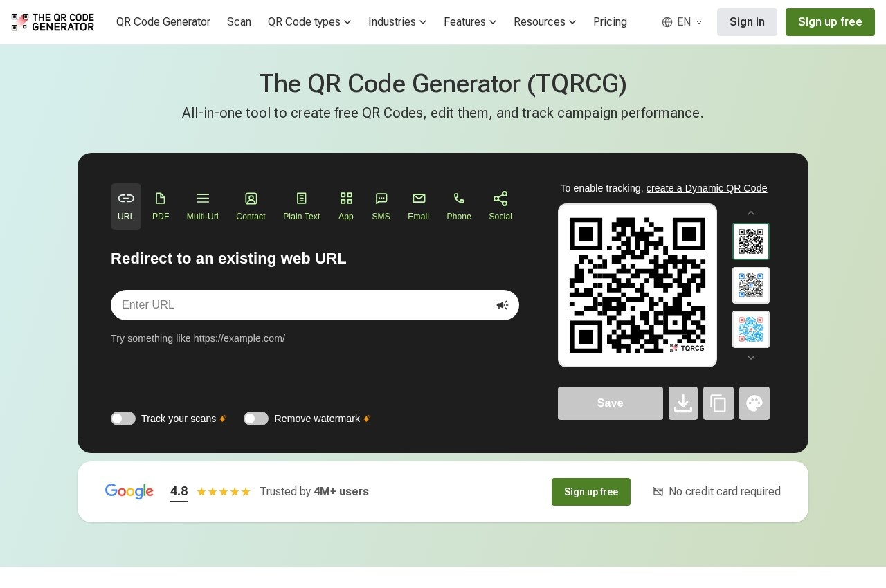
Task: Click Sign up free in header
Action: tap(830, 22)
